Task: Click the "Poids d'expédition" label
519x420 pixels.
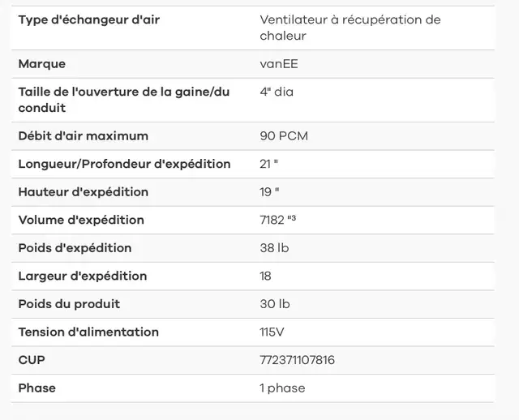Action: 75,248
